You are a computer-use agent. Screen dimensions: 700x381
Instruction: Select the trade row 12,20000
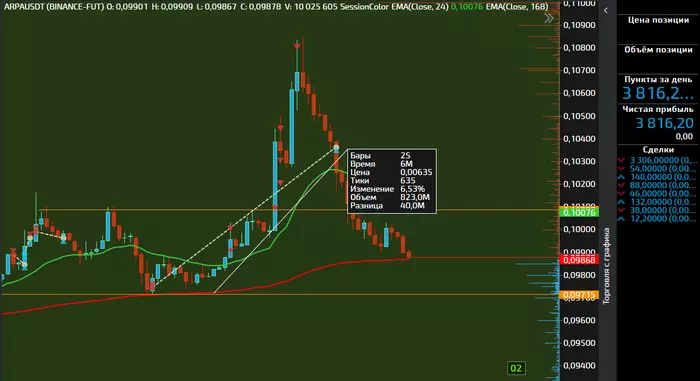[658, 219]
